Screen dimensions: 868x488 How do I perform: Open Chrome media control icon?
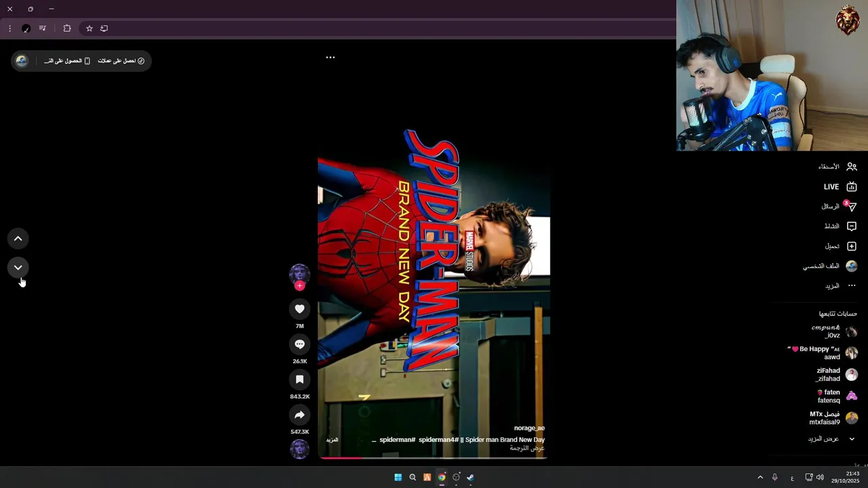[43, 28]
